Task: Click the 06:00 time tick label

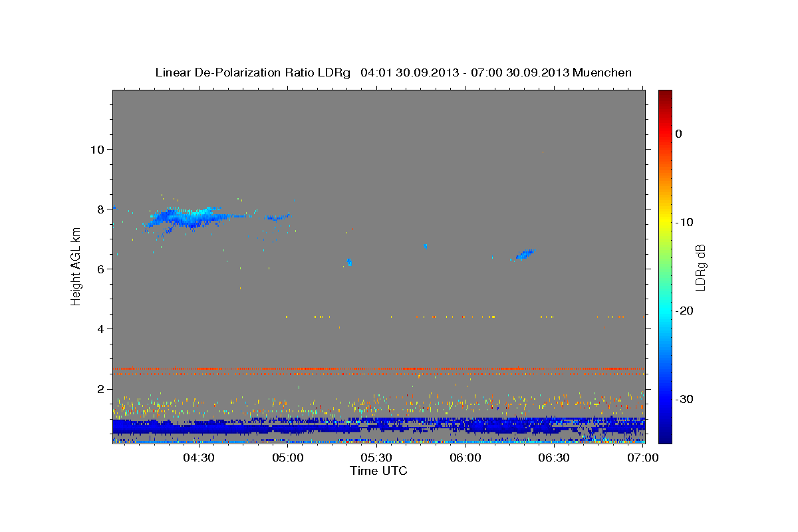Action: tap(465, 458)
